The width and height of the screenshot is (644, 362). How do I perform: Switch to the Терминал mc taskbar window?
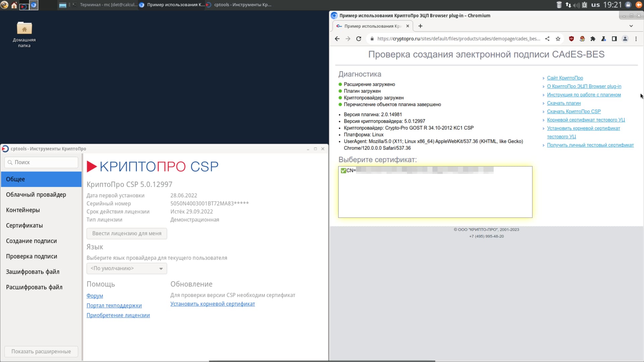[105, 5]
